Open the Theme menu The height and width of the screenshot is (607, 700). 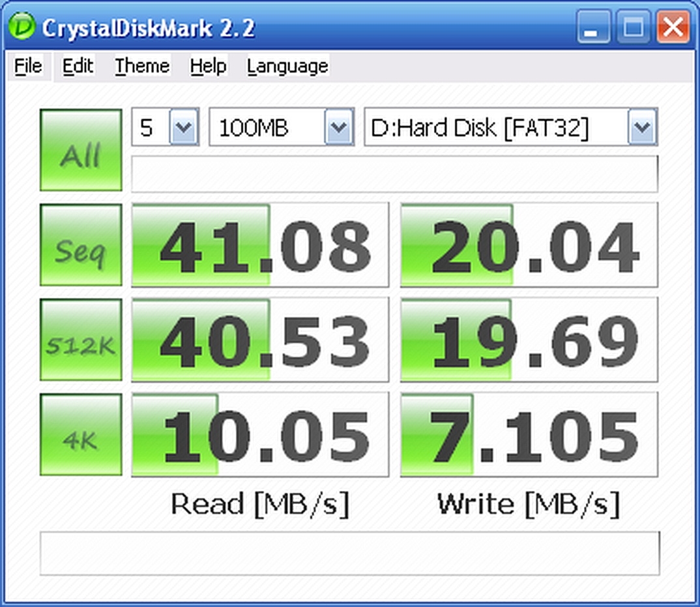pos(142,66)
